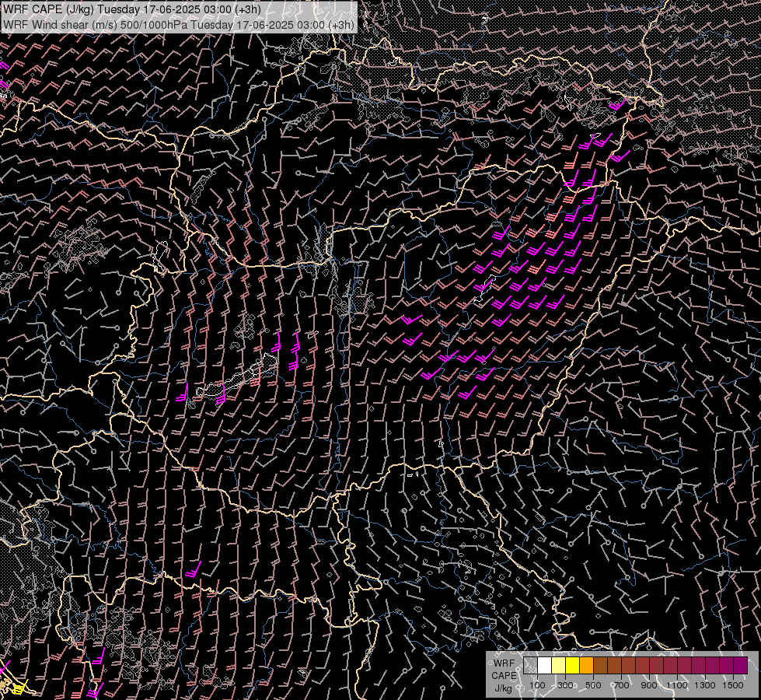This screenshot has width=761, height=700.
Task: Select the white CAPE legend swatch
Action: [x=545, y=666]
